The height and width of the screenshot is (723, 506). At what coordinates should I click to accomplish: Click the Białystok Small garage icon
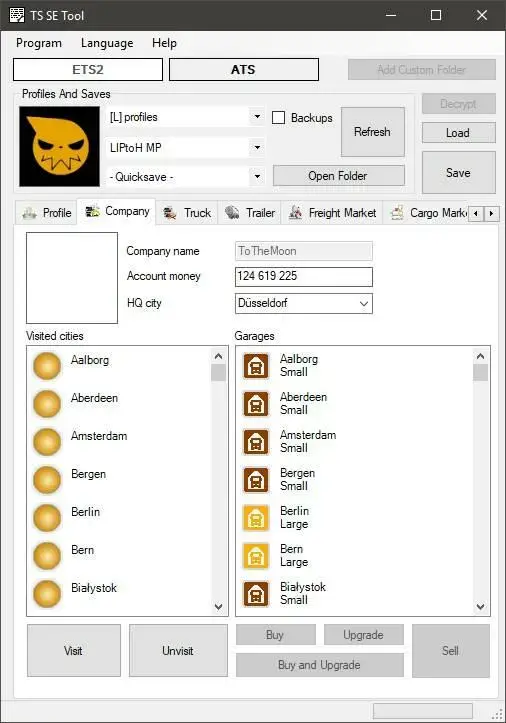point(256,594)
